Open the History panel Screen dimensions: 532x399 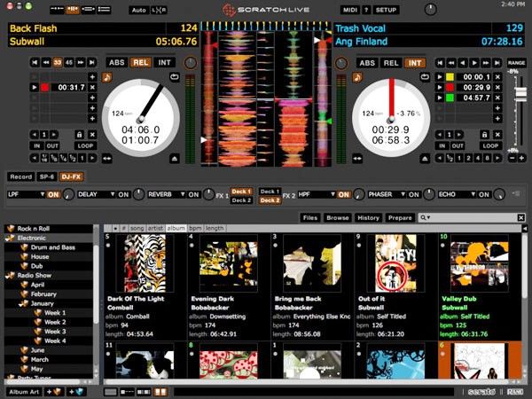point(368,218)
